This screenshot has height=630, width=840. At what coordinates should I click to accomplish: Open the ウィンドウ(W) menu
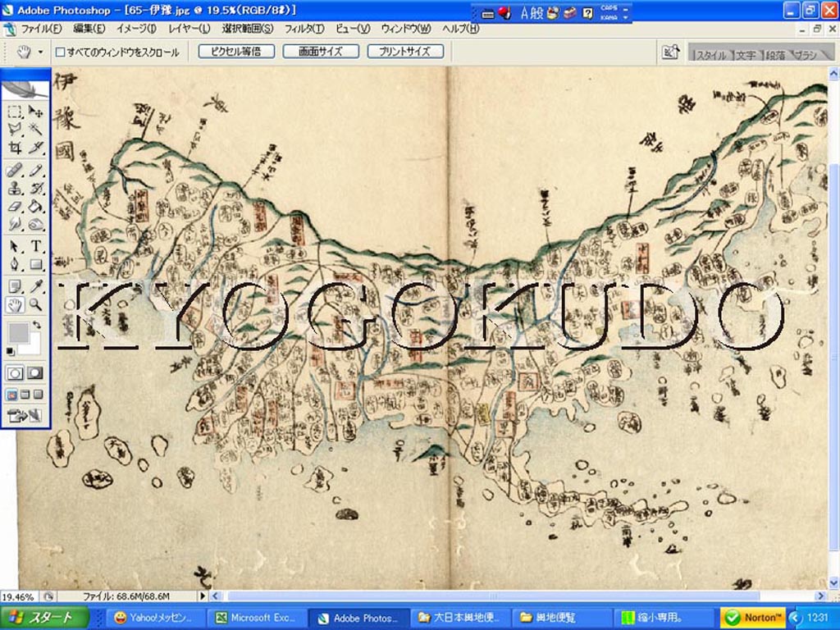click(406, 29)
